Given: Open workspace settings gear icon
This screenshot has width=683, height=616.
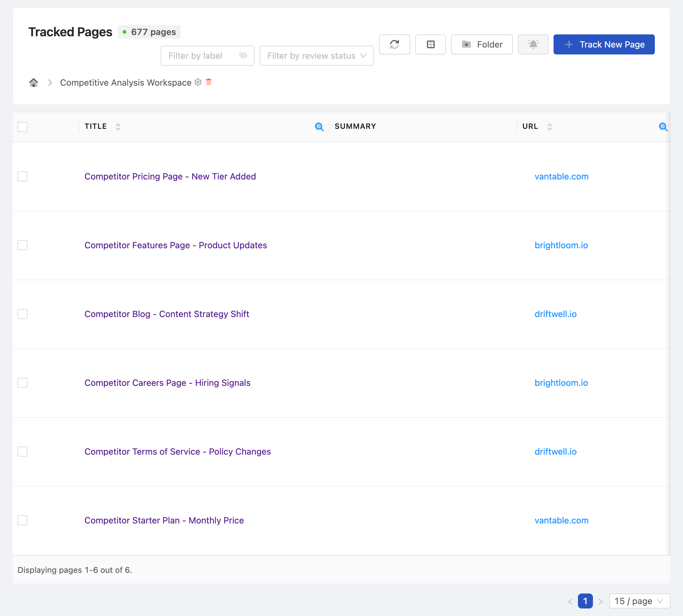Looking at the screenshot, I should [x=198, y=82].
